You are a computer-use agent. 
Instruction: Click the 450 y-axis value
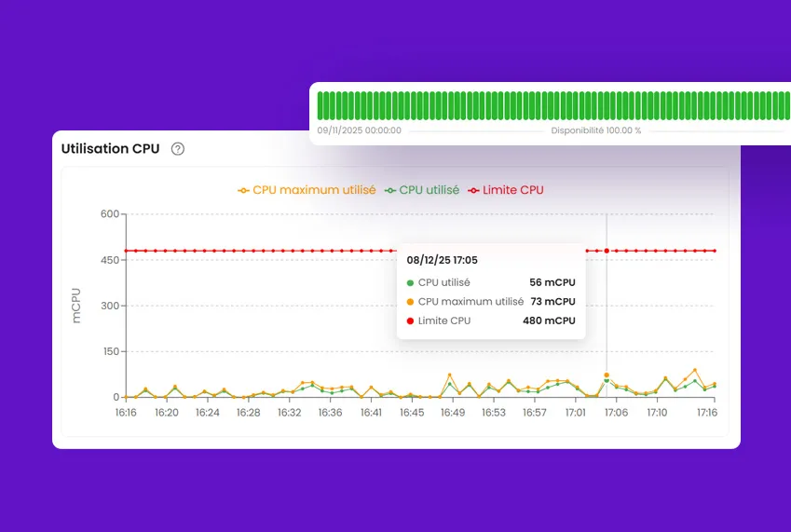tap(109, 260)
